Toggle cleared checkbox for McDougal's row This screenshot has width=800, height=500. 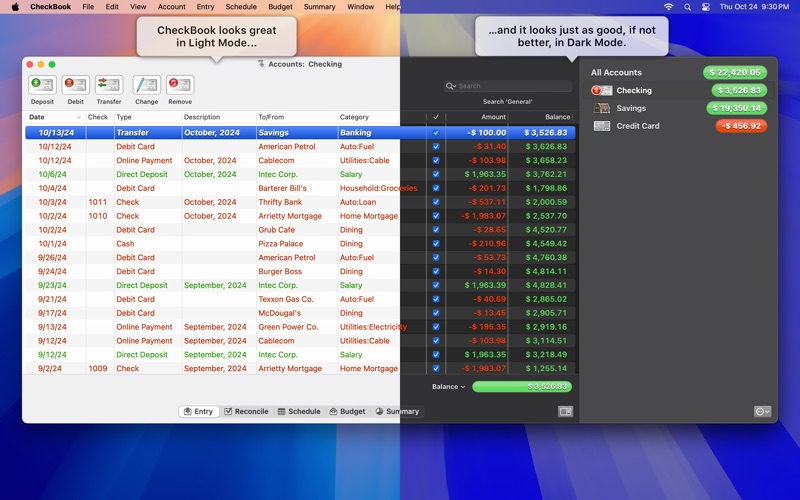click(x=436, y=313)
